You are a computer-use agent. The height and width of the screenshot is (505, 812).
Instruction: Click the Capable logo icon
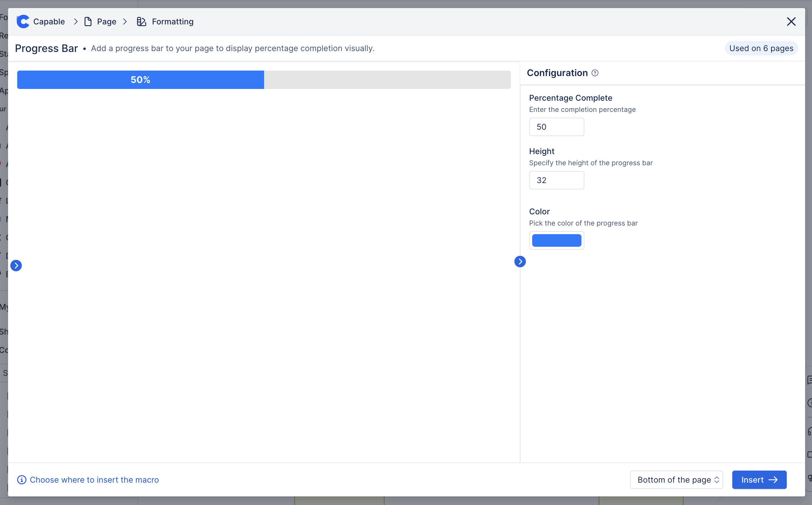23,22
